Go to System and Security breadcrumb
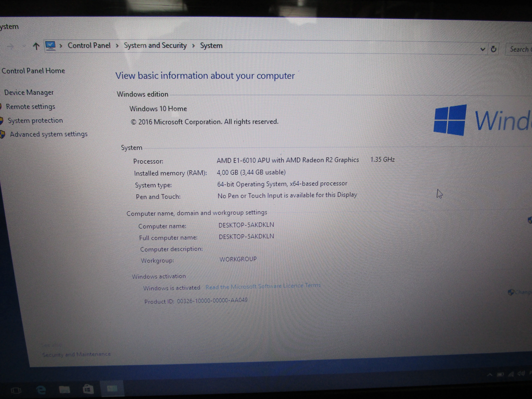Viewport: 532px width, 399px height. click(x=155, y=45)
